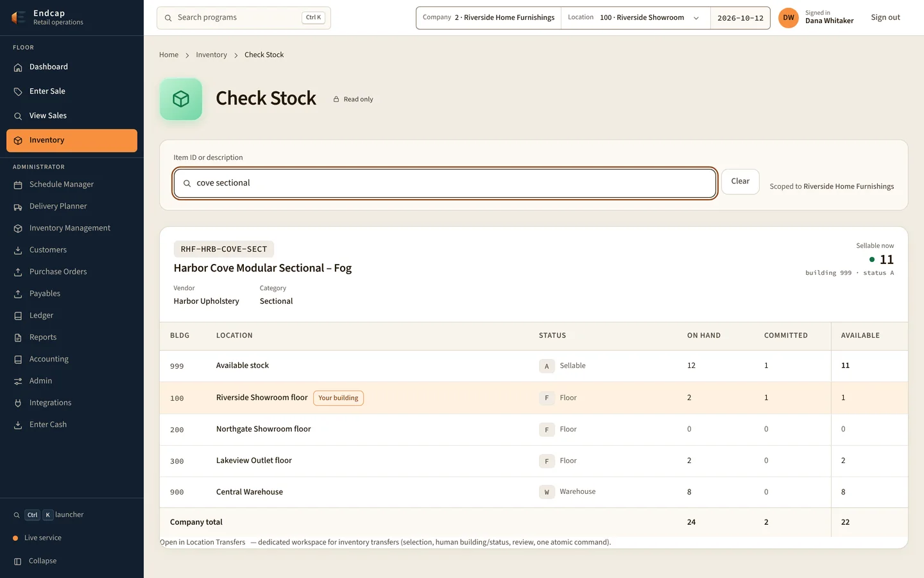The height and width of the screenshot is (578, 924).
Task: Click the Live service status indicator
Action: click(37, 538)
